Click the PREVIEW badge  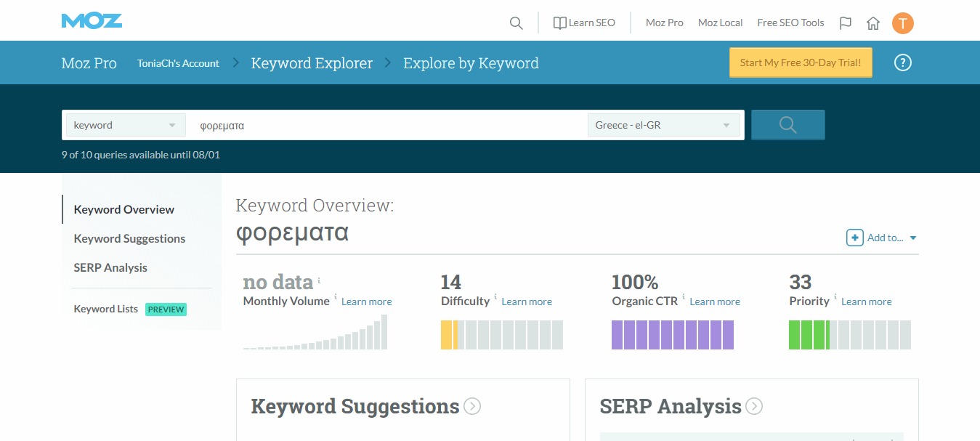tap(166, 309)
